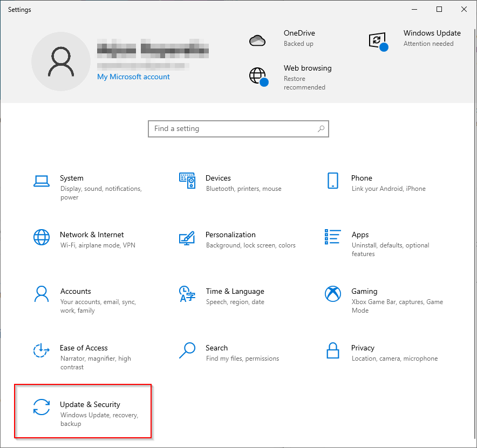Open Time & Language icon

187,294
